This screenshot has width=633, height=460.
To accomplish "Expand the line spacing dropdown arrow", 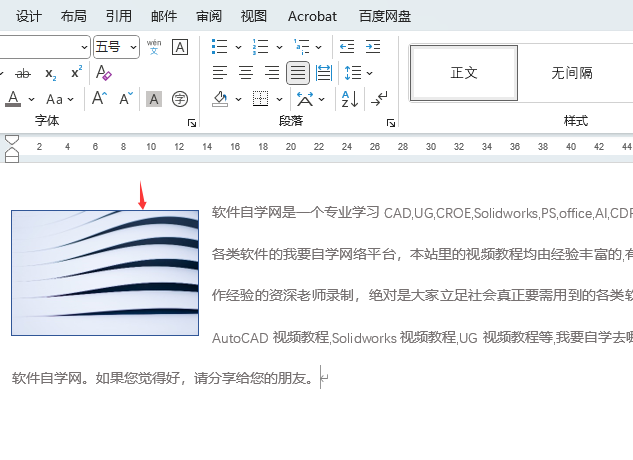I will (369, 74).
